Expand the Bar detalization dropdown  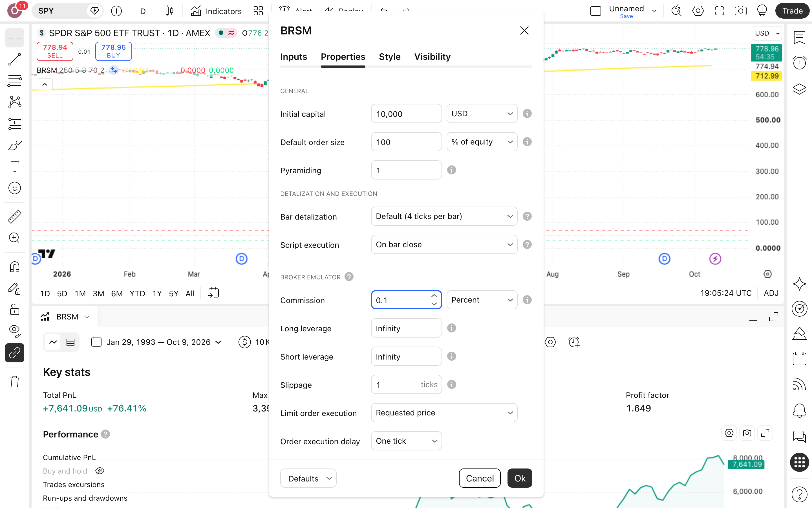coord(444,216)
